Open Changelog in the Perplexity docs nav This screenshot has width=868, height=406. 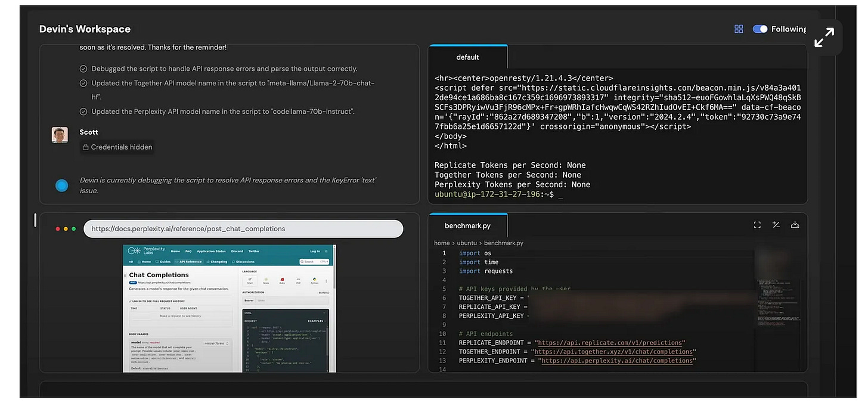click(x=217, y=262)
